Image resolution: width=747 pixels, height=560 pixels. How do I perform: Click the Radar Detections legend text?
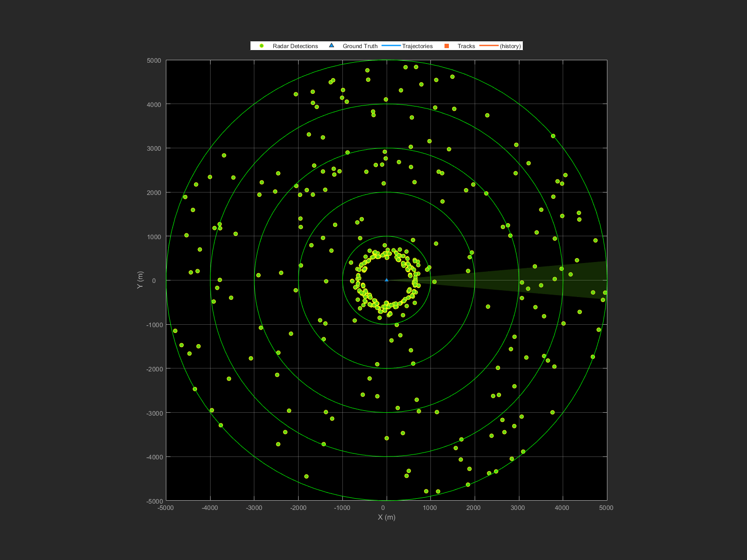pos(295,46)
